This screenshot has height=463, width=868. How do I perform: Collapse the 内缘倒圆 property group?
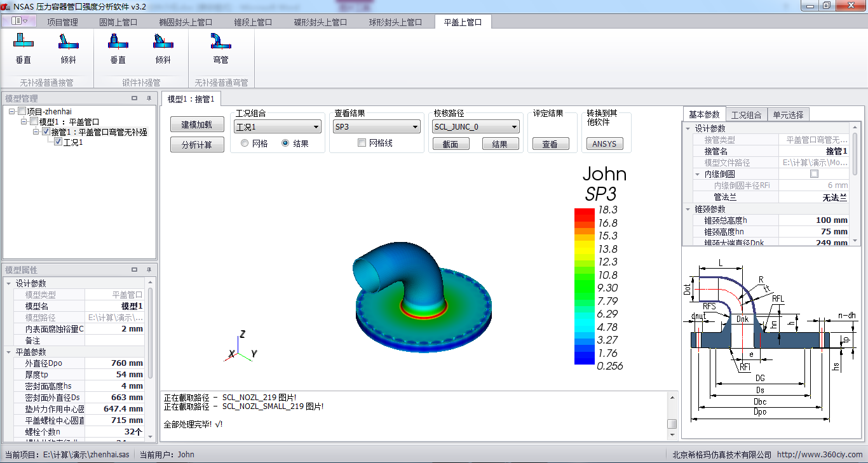pyautogui.click(x=698, y=174)
